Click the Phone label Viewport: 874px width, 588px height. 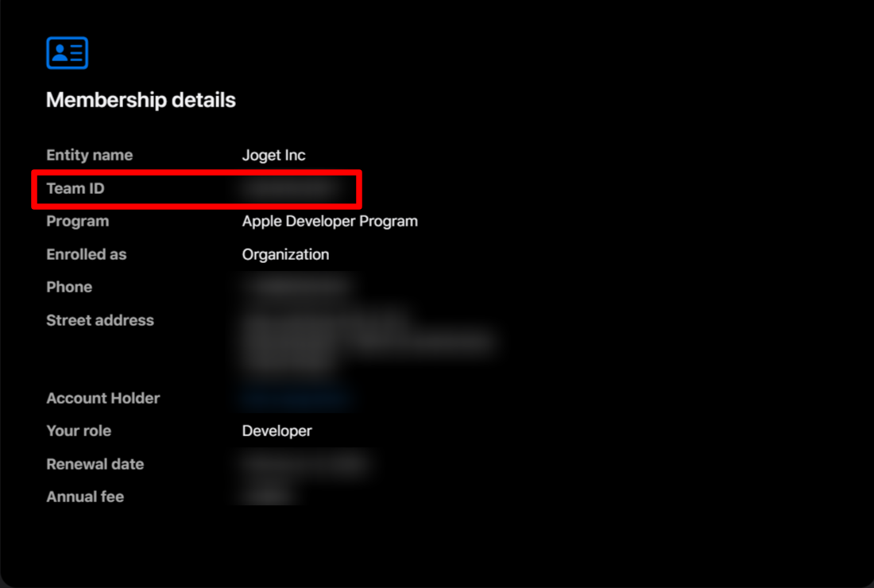click(69, 287)
